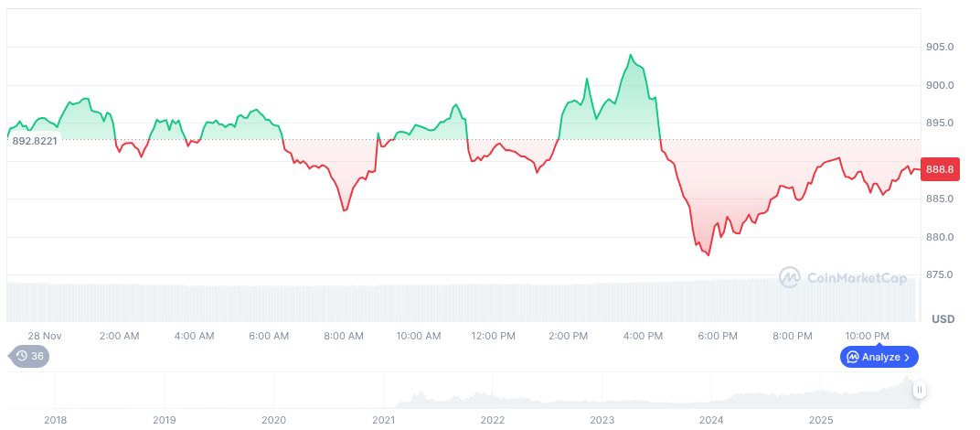Select the 28 Nov date label
Screen dimensions: 980x430
[x=45, y=336]
